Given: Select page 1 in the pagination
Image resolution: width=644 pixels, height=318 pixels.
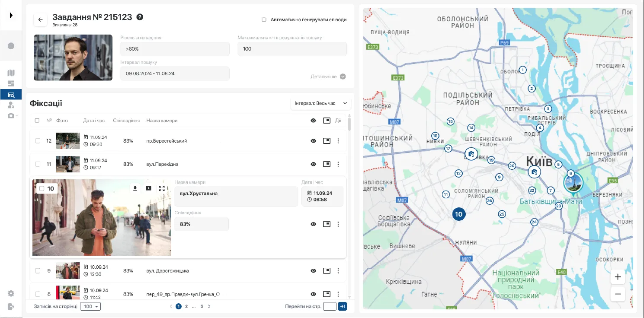Looking at the screenshot, I should click(x=179, y=306).
